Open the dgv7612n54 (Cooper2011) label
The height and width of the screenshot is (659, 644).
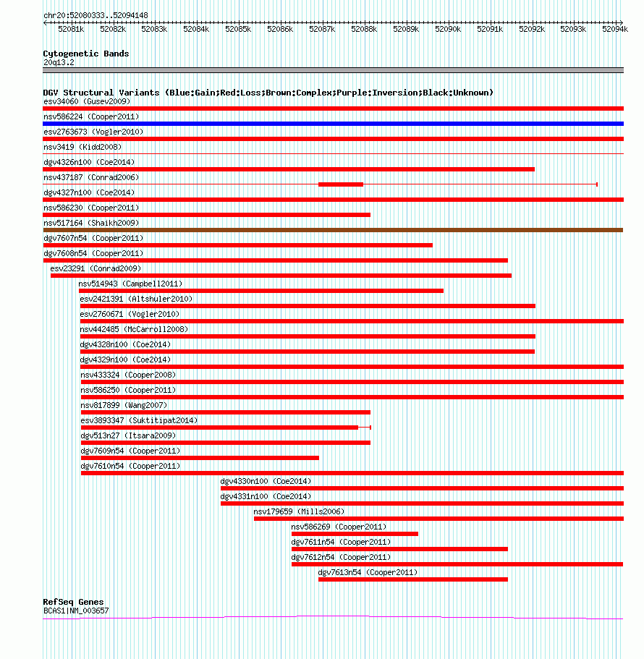coord(341,557)
